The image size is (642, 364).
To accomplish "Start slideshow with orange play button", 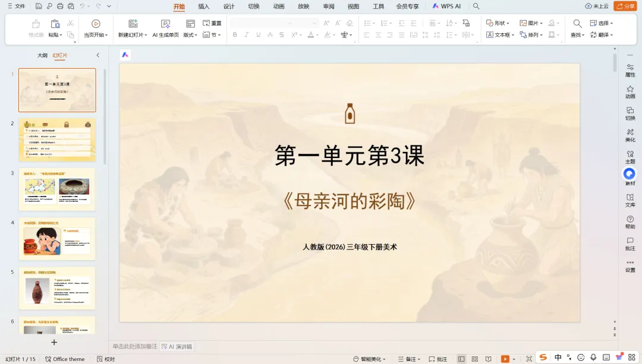I will pyautogui.click(x=505, y=359).
